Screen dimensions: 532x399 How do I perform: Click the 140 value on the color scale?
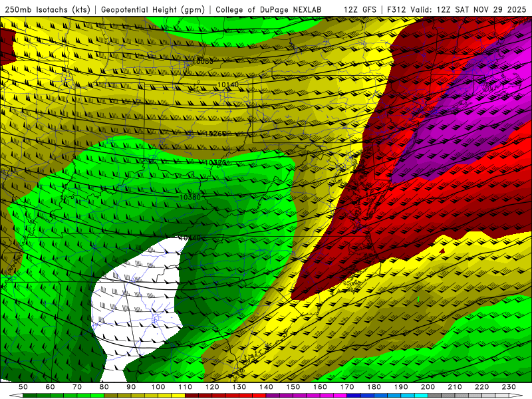[266, 387]
